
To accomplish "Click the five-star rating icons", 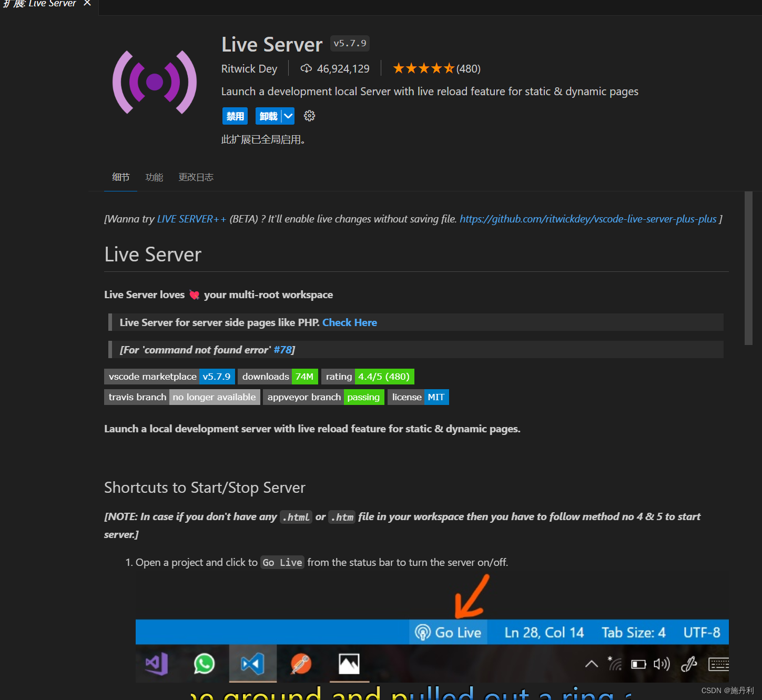I will 423,69.
